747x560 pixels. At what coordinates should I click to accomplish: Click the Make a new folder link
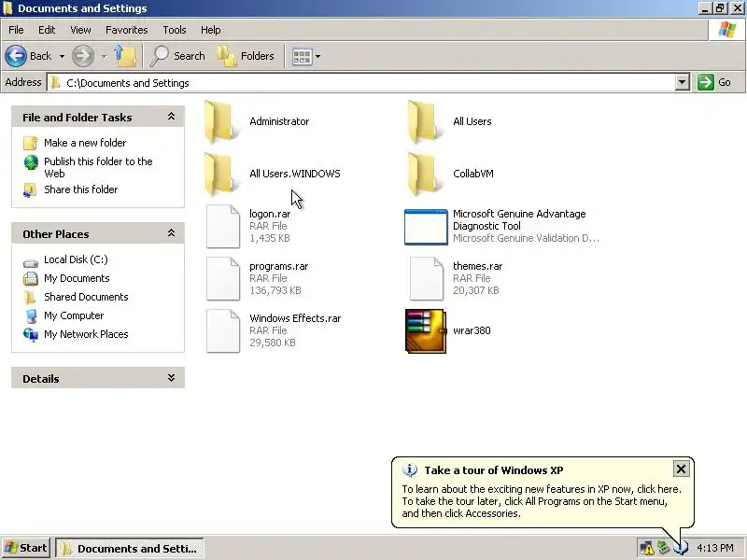(85, 143)
